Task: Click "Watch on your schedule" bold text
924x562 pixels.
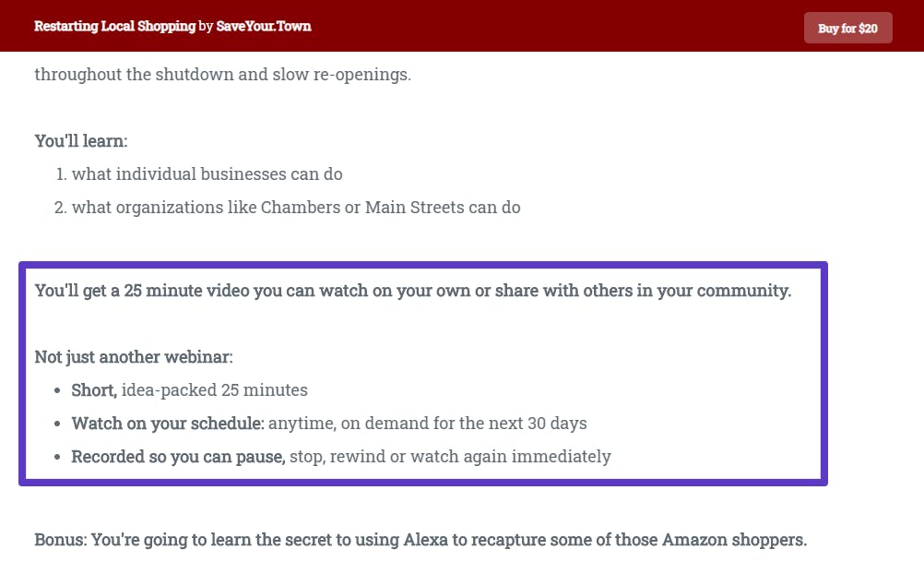Action: (167, 423)
